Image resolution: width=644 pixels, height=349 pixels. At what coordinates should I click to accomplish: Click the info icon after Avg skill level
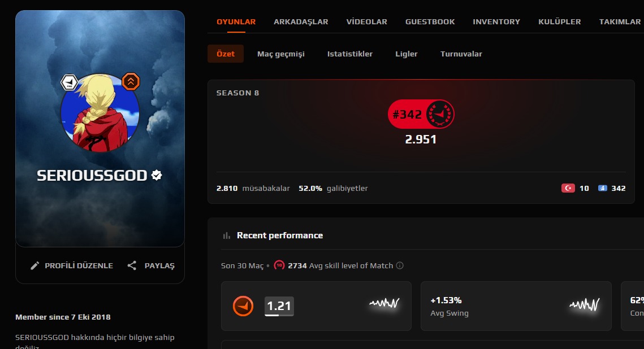(x=400, y=265)
